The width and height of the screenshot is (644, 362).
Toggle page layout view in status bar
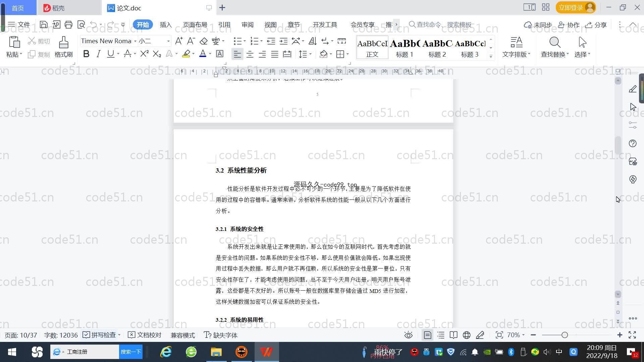(428, 335)
